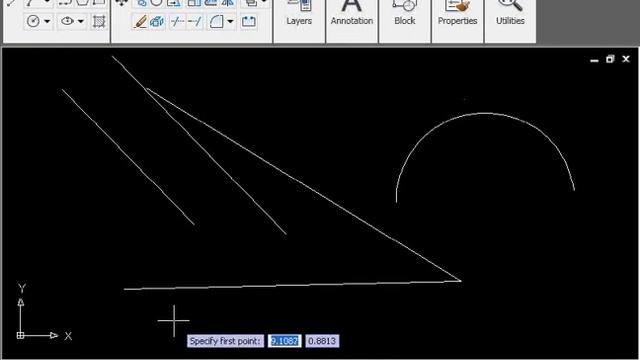Activate the Erase tool
Image resolution: width=640 pixels, height=360 pixels.
(140, 21)
